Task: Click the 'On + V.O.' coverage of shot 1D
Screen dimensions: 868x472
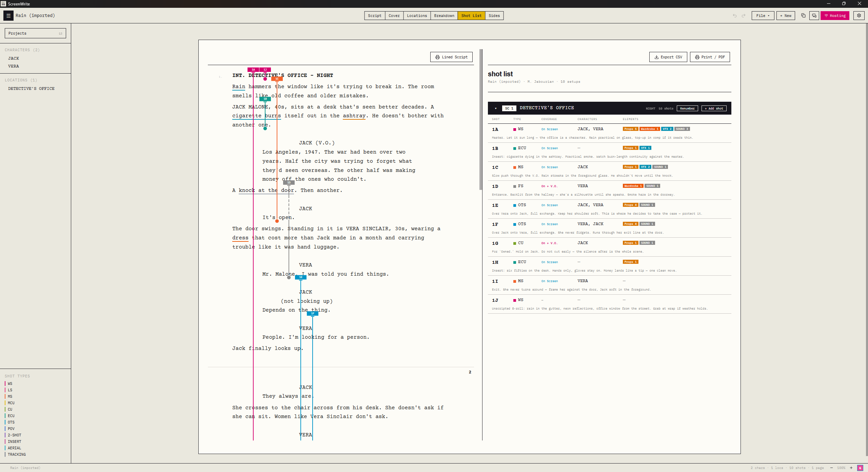Action: click(549, 186)
